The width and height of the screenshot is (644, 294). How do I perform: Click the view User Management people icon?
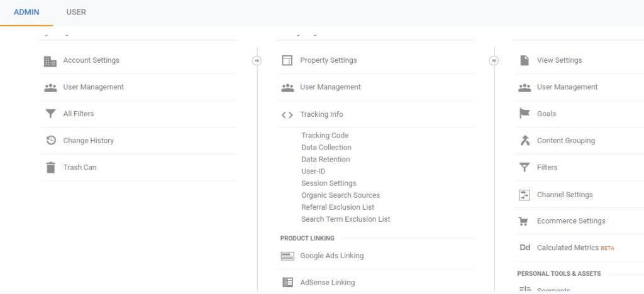(525, 87)
